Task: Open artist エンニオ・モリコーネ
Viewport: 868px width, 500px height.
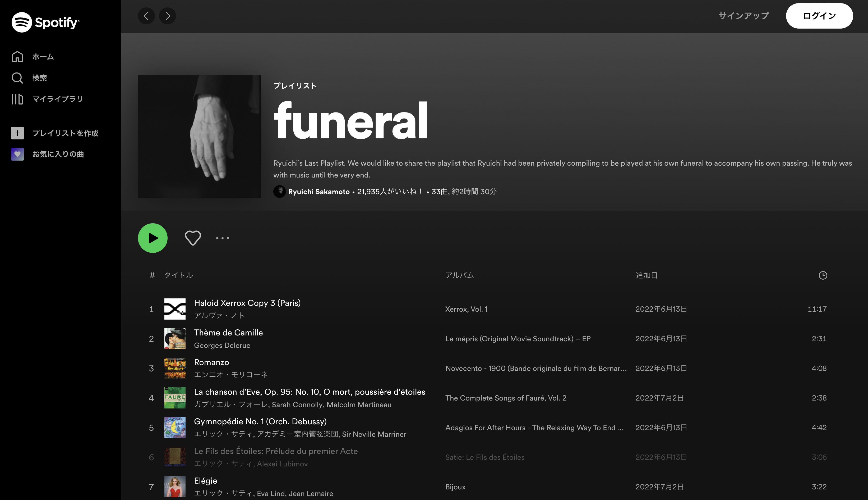Action: pos(231,375)
